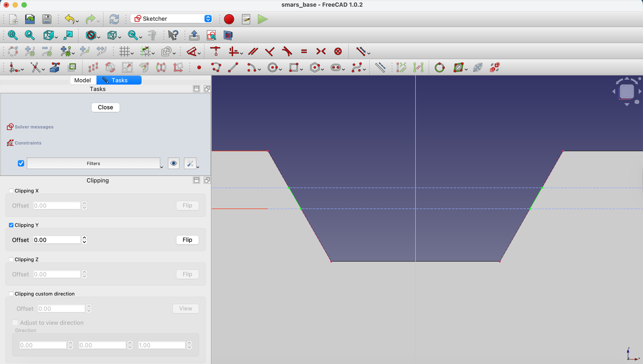This screenshot has width=643, height=364.
Task: Toggle the grid display icon
Action: 125,51
